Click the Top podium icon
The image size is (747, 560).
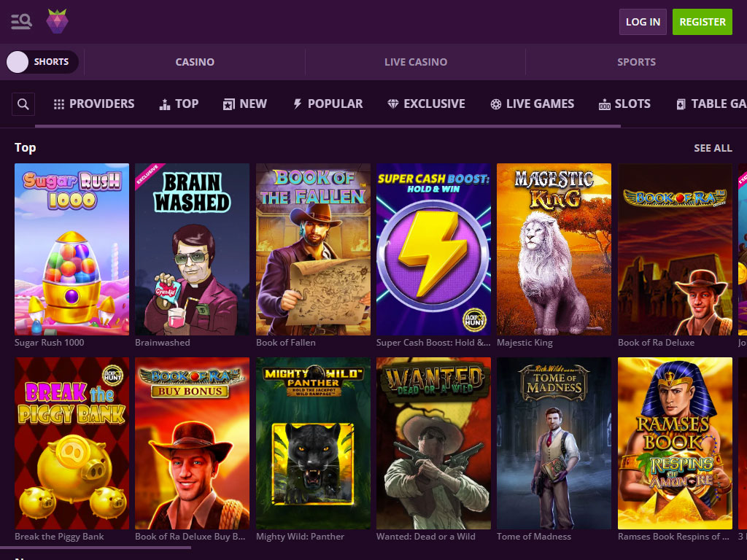tap(165, 104)
